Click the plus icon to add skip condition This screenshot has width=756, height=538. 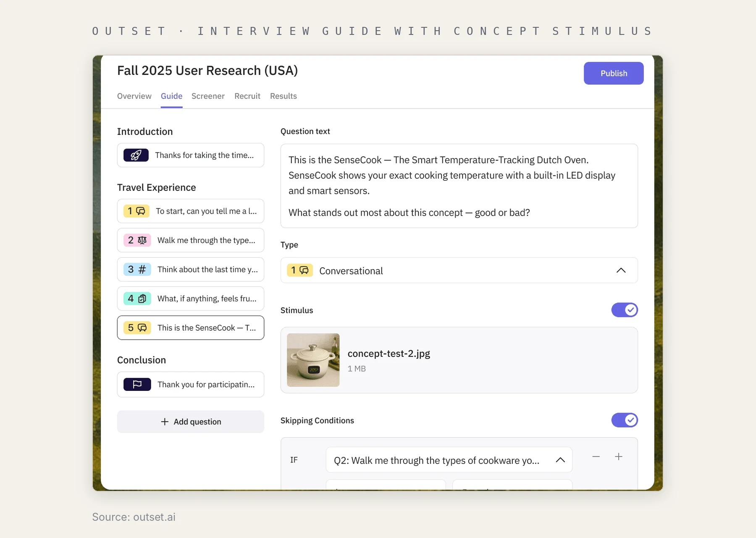point(619,456)
